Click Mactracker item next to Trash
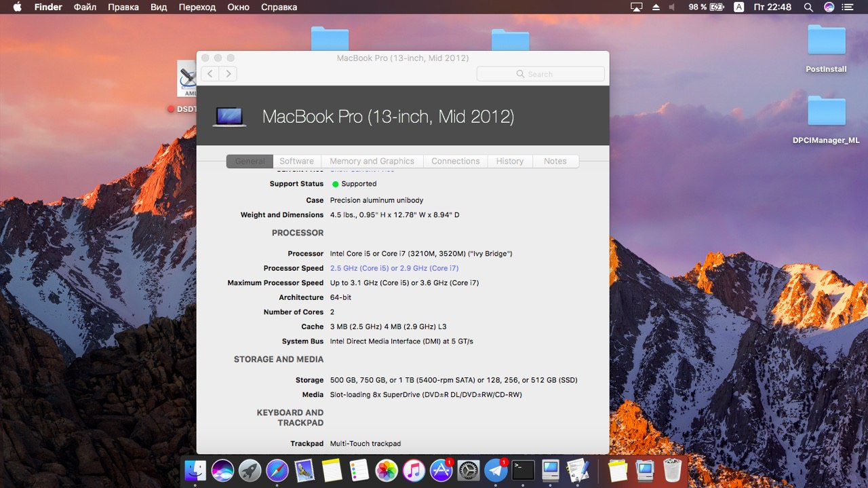This screenshot has width=868, height=488. pos(644,470)
